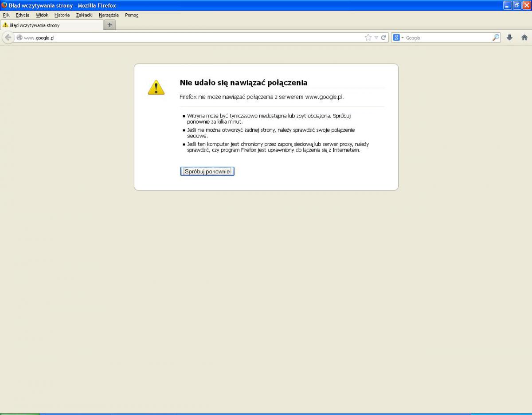Open the address bar history dropdown arrow
Viewport: 532px width, 415px height.
(x=376, y=38)
